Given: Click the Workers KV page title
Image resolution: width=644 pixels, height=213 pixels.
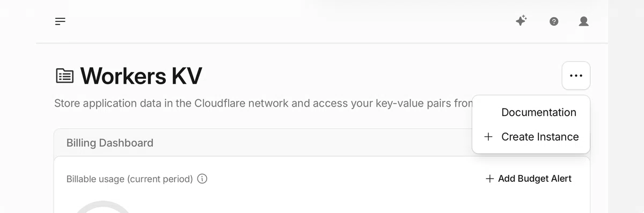Looking at the screenshot, I should click(x=141, y=76).
